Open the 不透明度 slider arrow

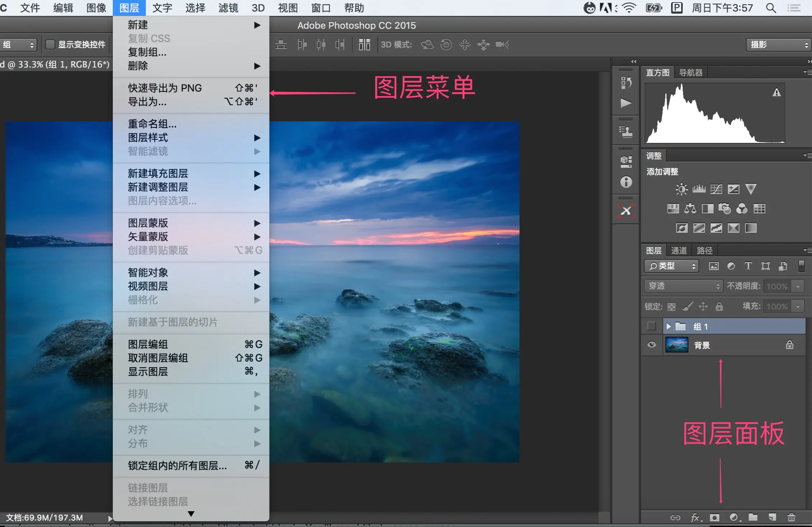pos(798,286)
